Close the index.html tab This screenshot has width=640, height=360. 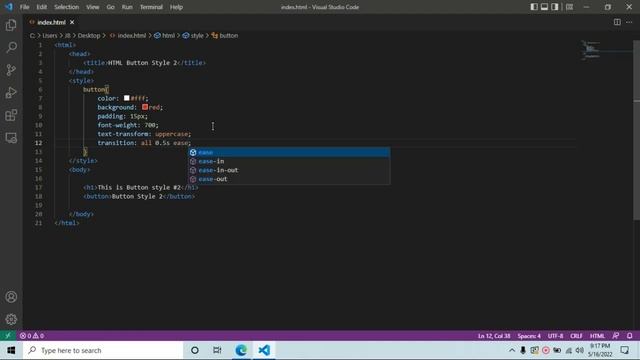72,22
